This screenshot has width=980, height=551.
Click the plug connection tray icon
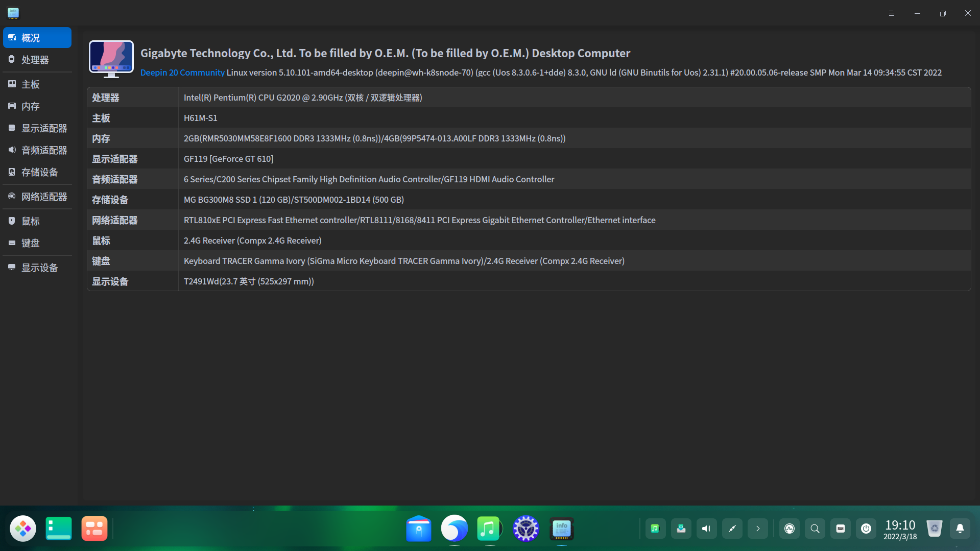(732, 529)
